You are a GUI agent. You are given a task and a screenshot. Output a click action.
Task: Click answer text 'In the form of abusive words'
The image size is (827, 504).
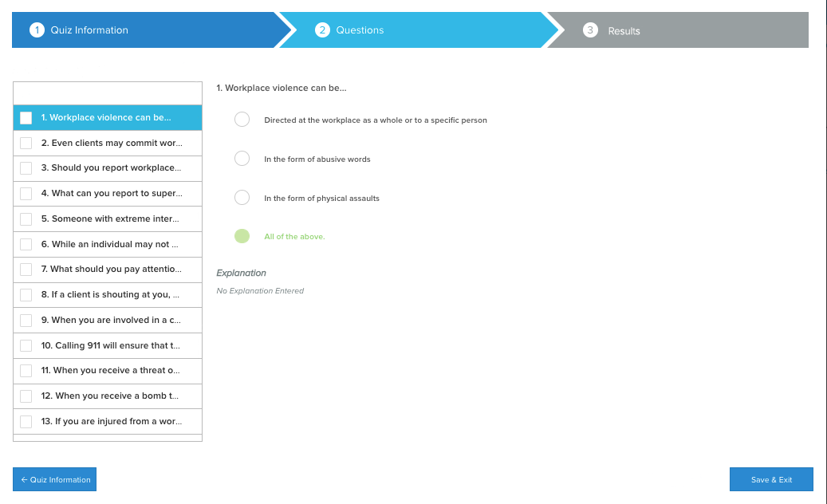point(317,159)
